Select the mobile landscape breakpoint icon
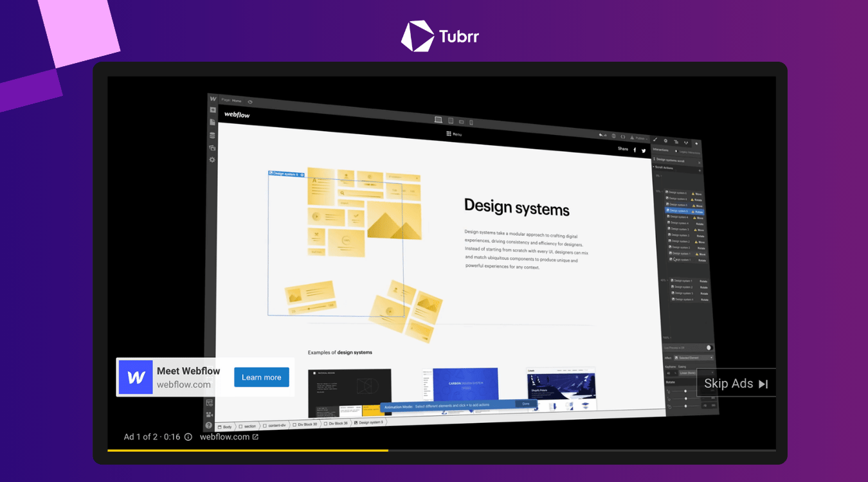Image resolution: width=868 pixels, height=482 pixels. pyautogui.click(x=461, y=121)
